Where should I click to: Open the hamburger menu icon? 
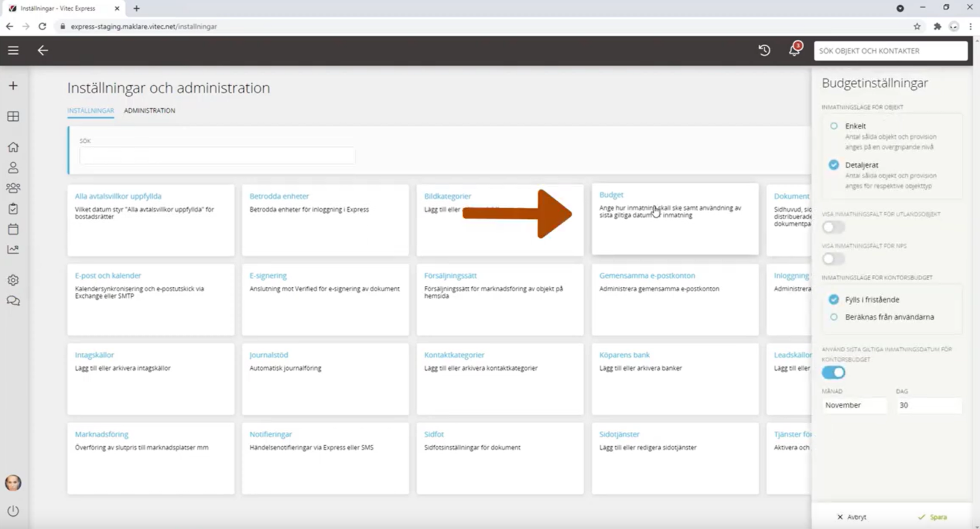pyautogui.click(x=13, y=50)
